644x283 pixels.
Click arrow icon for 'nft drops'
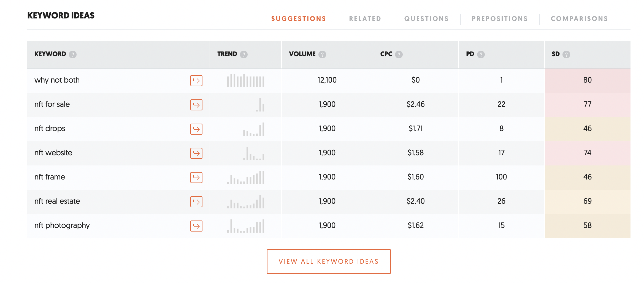tap(196, 129)
